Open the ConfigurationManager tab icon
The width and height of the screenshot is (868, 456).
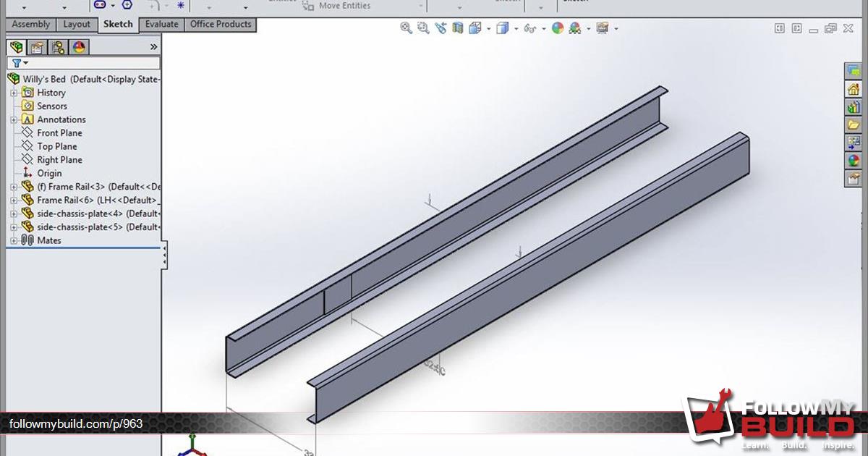(58, 47)
